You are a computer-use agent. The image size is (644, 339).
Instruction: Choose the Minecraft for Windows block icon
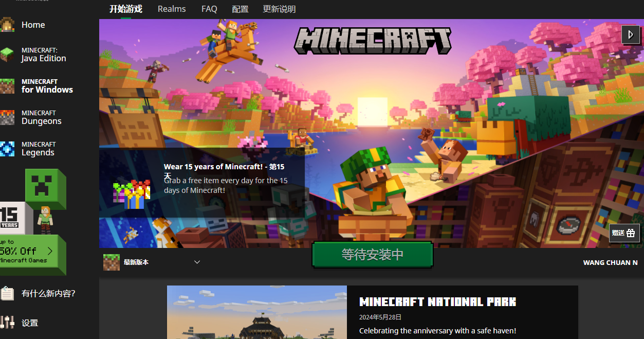coord(7,86)
